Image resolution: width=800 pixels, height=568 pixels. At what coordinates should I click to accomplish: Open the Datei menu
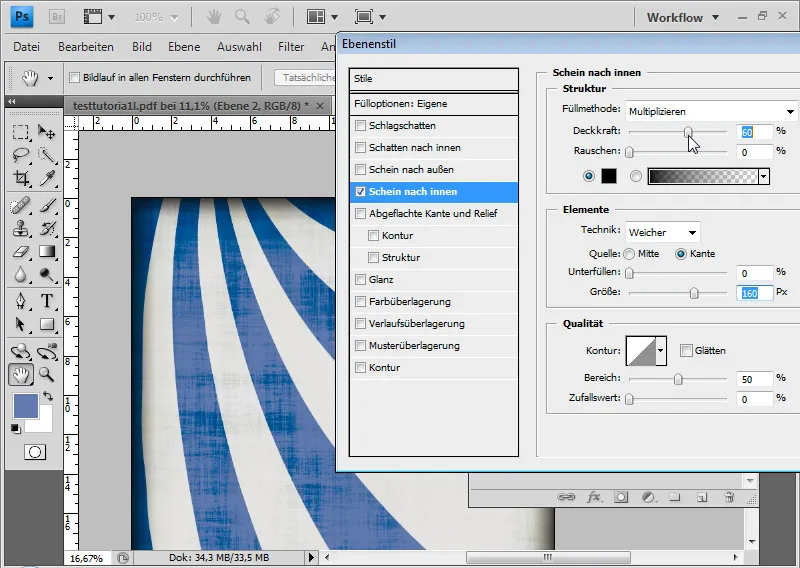[27, 46]
